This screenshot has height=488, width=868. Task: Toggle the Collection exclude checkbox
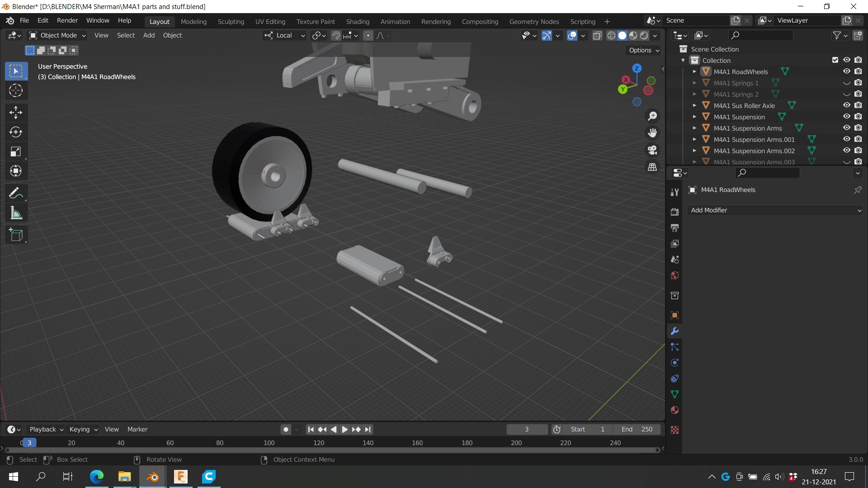point(835,60)
